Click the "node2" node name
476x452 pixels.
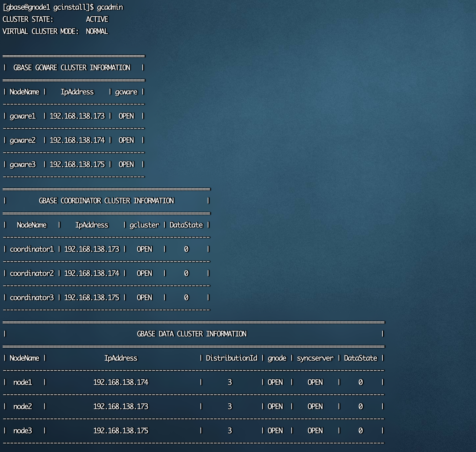23,407
